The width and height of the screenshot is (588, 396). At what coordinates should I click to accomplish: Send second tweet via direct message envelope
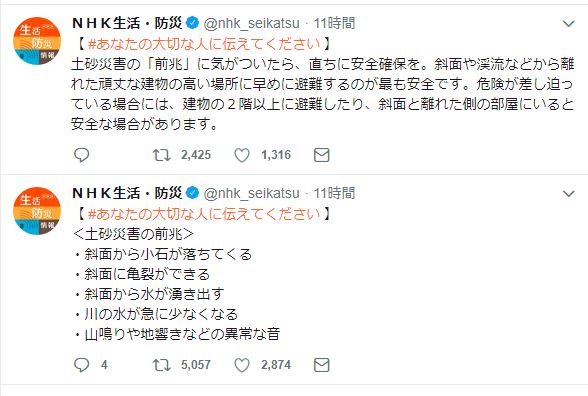(x=321, y=364)
